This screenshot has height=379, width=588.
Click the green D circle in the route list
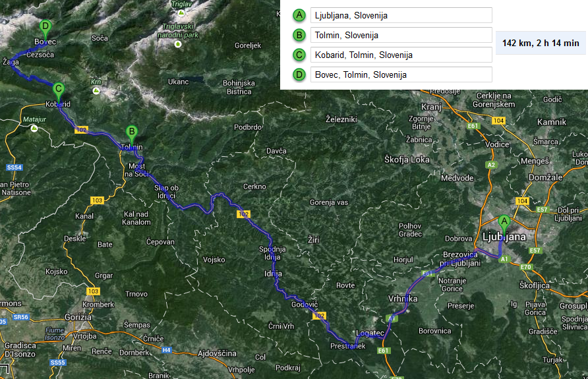(300, 74)
